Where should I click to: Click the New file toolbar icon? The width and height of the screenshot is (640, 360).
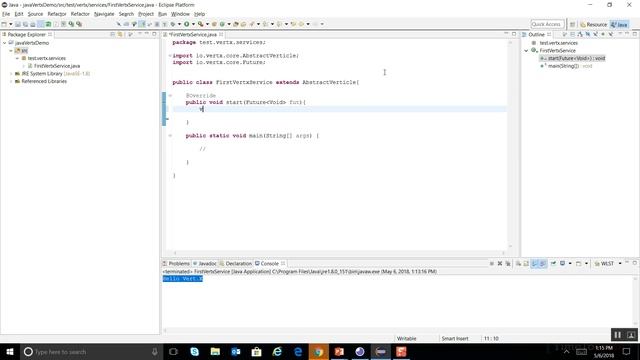click(4, 24)
